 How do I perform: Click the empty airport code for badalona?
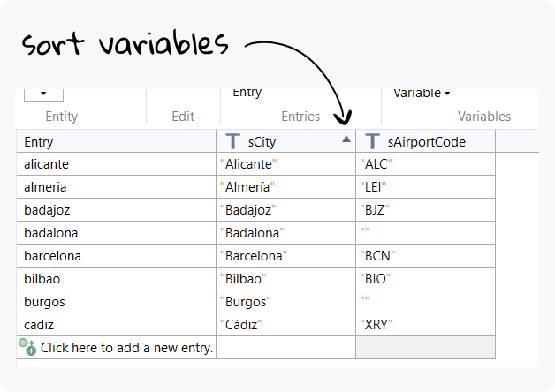[425, 233]
